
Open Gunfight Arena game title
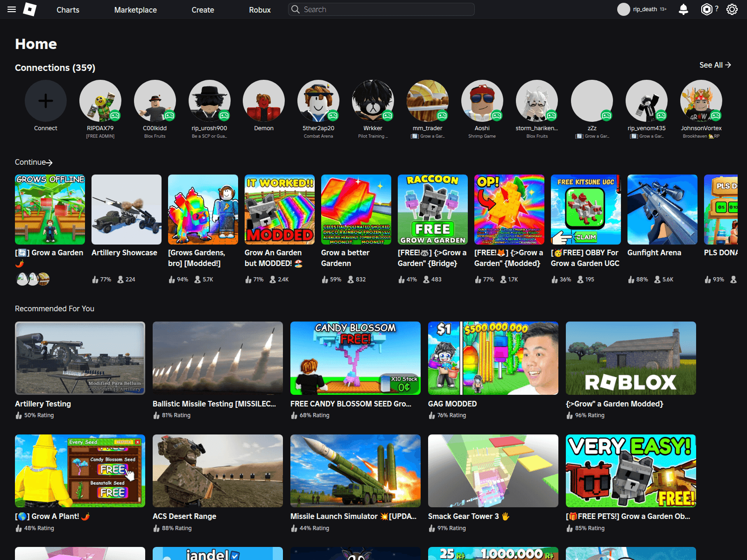tap(654, 252)
